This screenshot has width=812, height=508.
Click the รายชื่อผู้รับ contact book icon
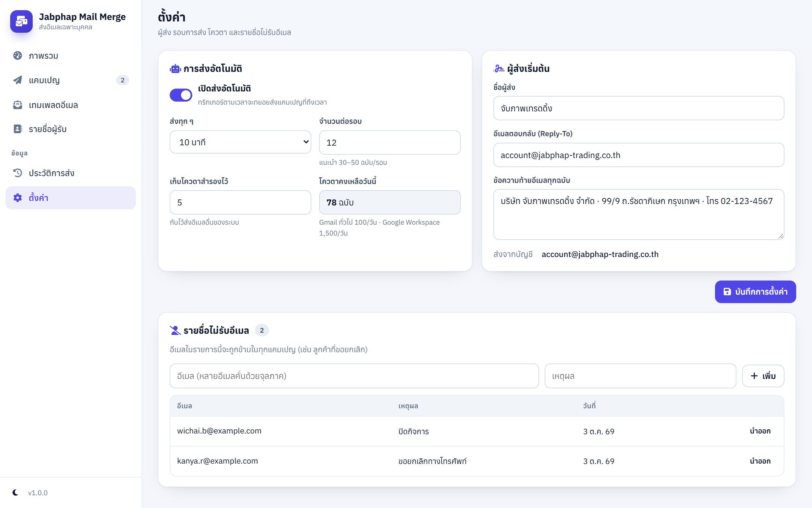tap(18, 129)
